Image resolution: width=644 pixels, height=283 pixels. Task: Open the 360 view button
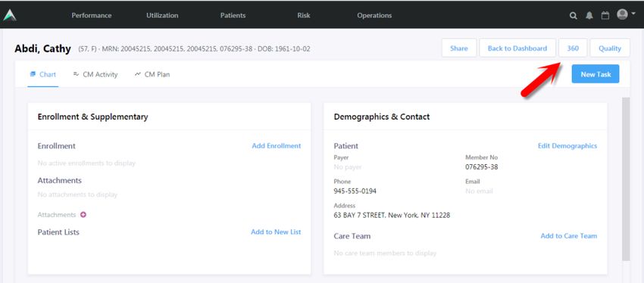pyautogui.click(x=573, y=48)
